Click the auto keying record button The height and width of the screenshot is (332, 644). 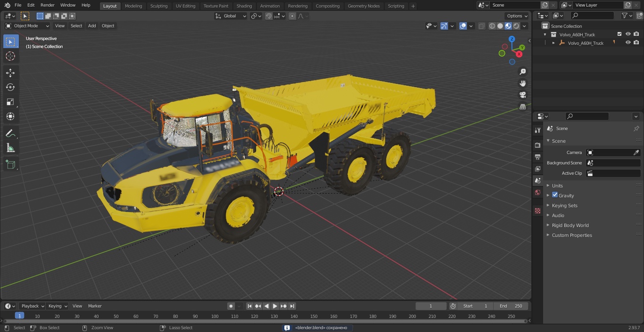point(231,306)
